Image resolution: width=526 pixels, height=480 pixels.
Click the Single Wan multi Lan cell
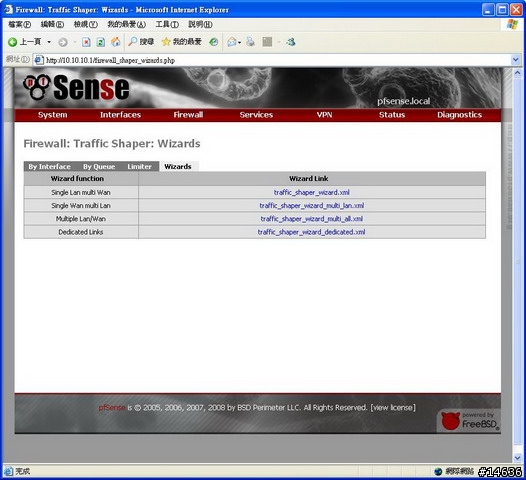(x=81, y=206)
